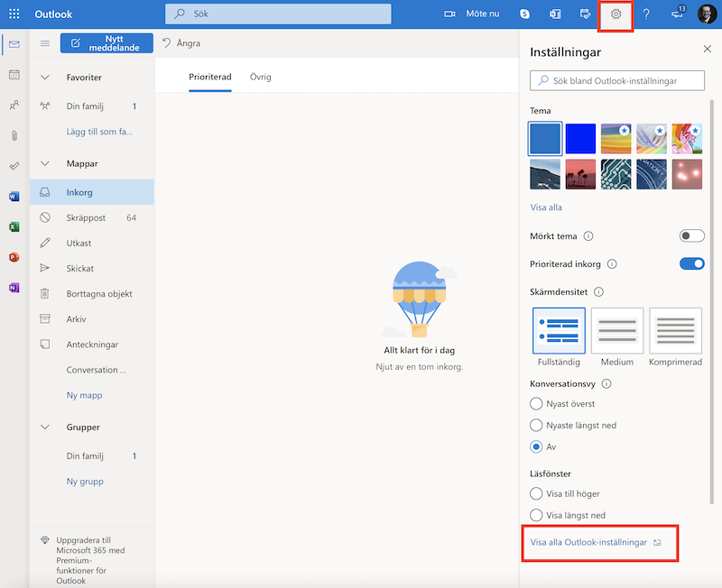Launch Excel from the left rail
This screenshot has width=722, height=588.
(14, 227)
